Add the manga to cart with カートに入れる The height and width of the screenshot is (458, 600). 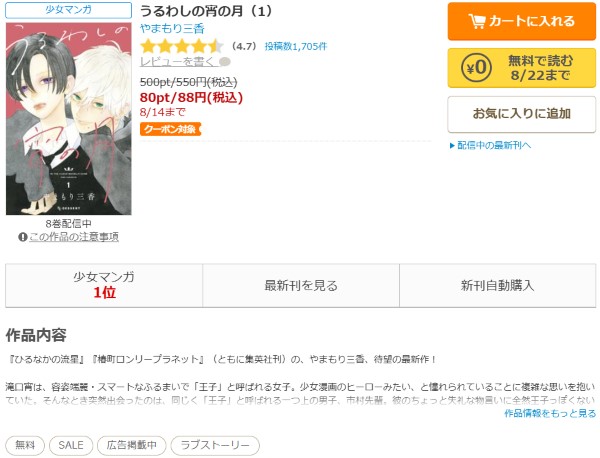click(x=522, y=21)
